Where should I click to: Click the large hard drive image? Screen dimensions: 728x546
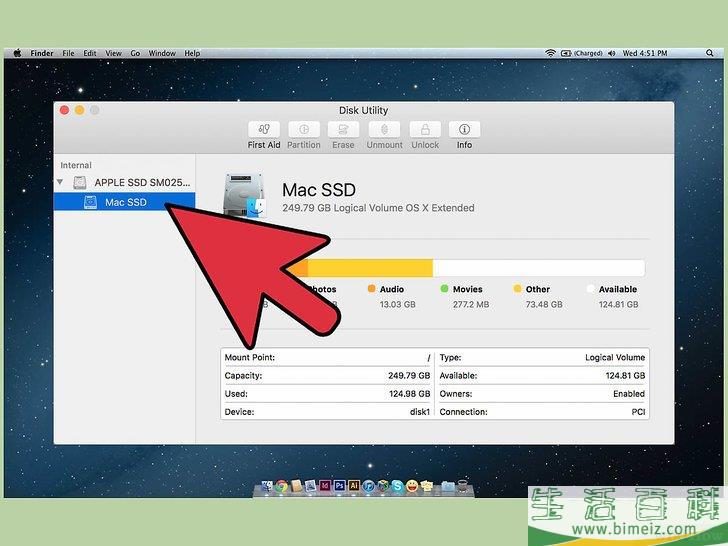tap(244, 195)
